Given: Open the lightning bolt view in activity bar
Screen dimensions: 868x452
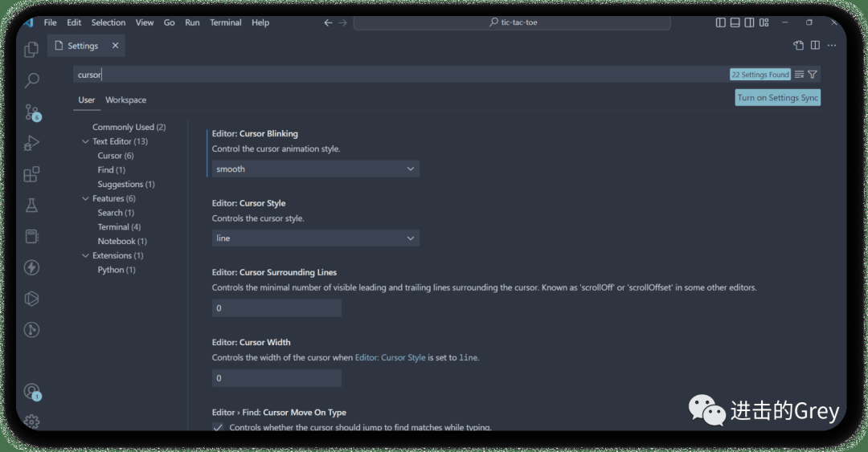Looking at the screenshot, I should coord(31,267).
